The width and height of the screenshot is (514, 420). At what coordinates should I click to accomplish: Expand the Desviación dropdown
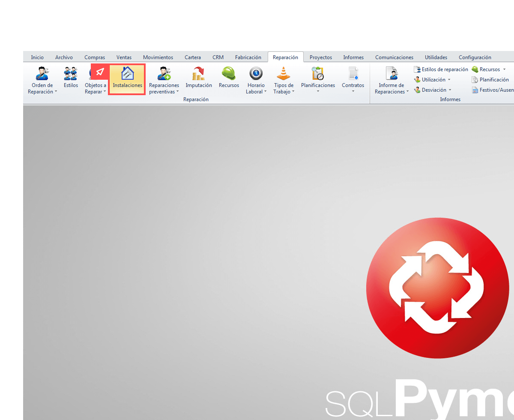point(450,90)
